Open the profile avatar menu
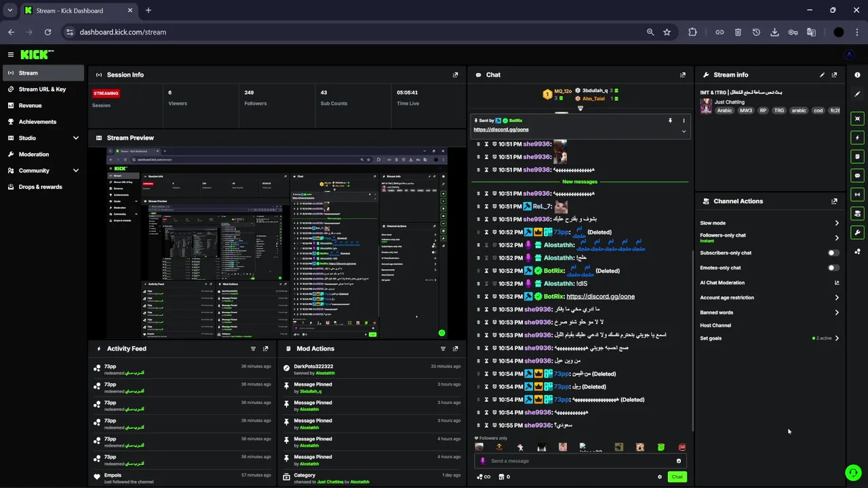The image size is (868, 488). (x=849, y=54)
